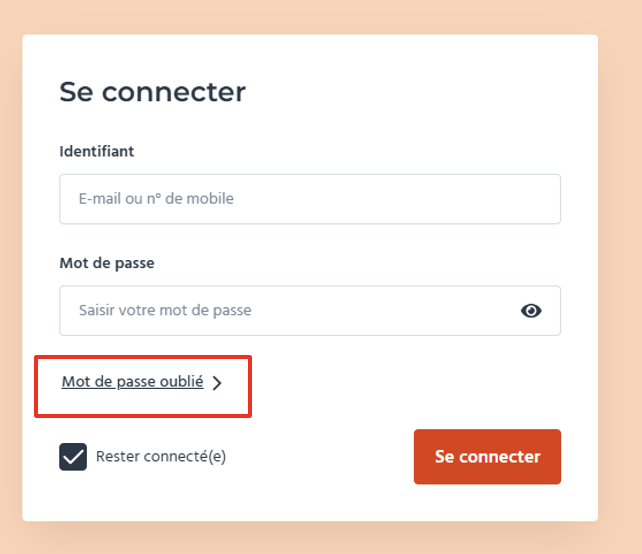Viewport: 642px width, 554px height.
Task: Click blank white card area right of the heading
Action: click(x=420, y=92)
